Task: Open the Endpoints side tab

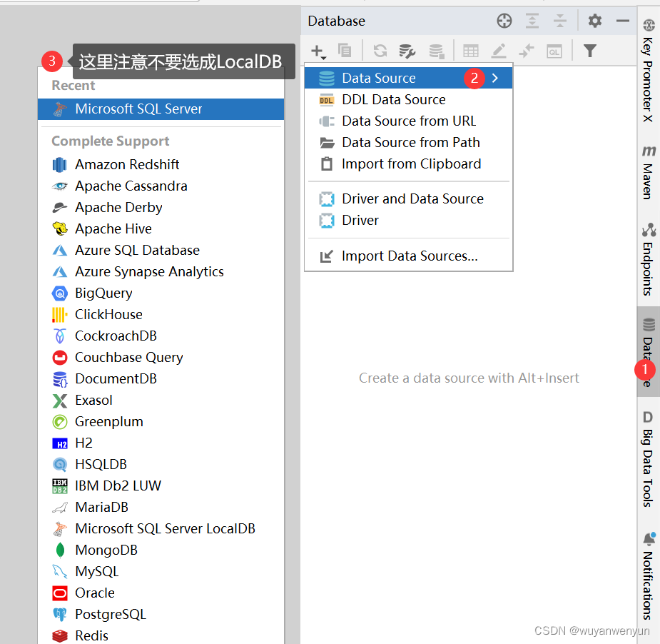Action: (x=648, y=260)
